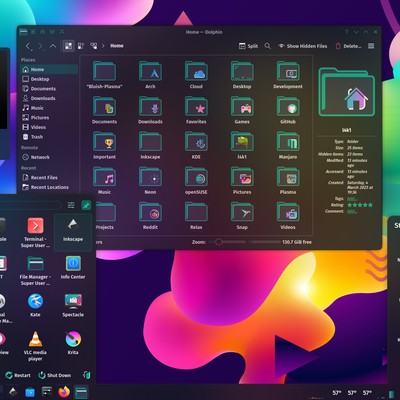Select Desktop in Places sidebar
This screenshot has width=400, height=400.
[49, 79]
